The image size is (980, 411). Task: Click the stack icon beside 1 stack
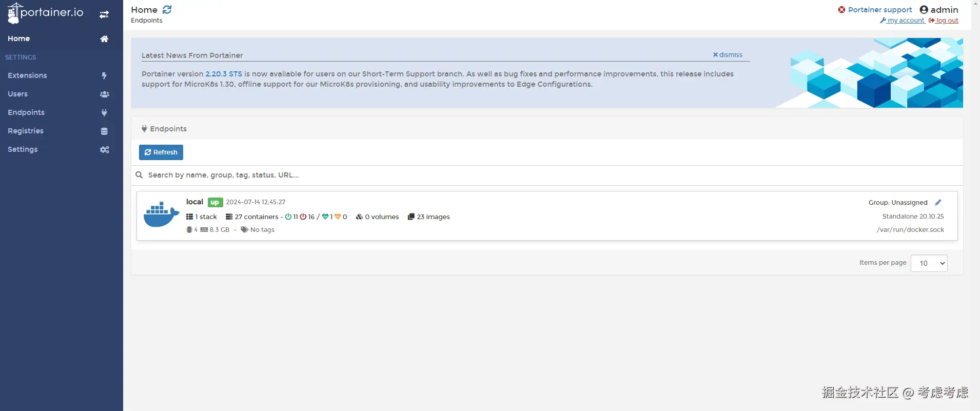[189, 217]
